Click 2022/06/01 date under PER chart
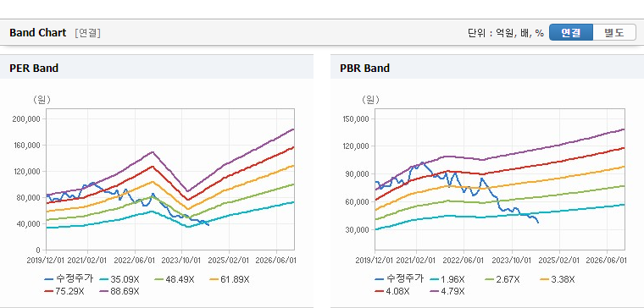Viewport: 644px width, 308px height. tap(135, 261)
